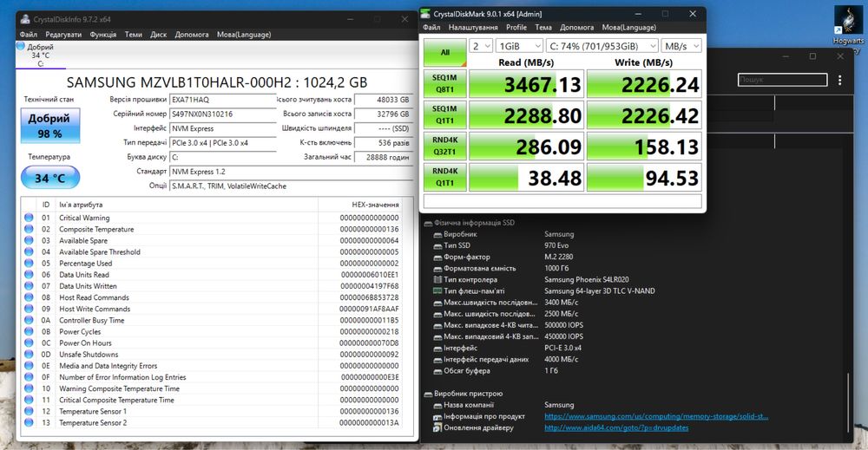Image resolution: width=868 pixels, height=450 pixels.
Task: Click the serial number field S497NX0N310216
Action: 222,114
